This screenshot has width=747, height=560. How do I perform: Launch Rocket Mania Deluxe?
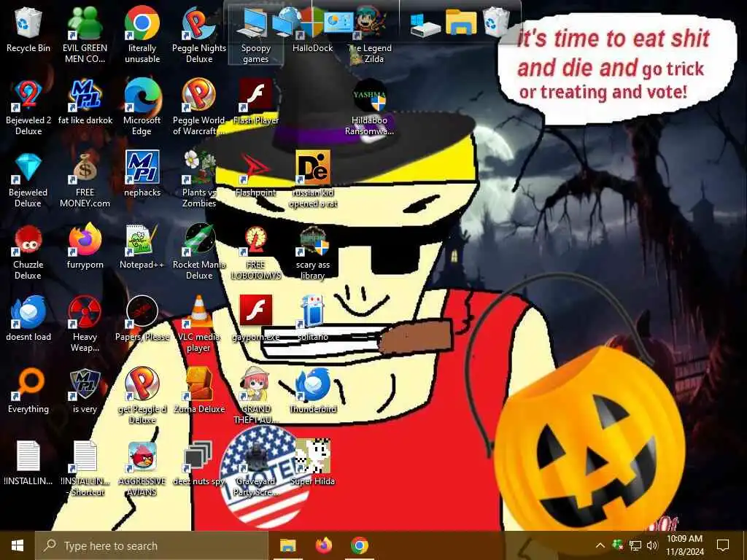coord(199,252)
